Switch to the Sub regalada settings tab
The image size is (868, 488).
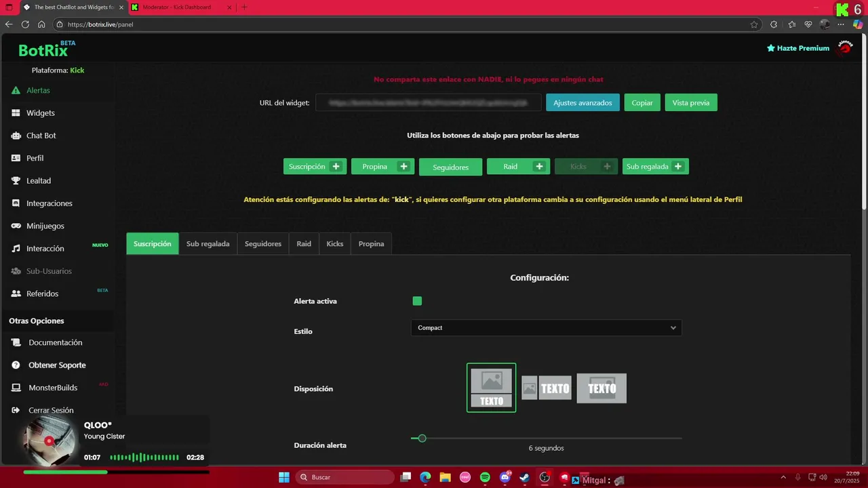pos(208,243)
